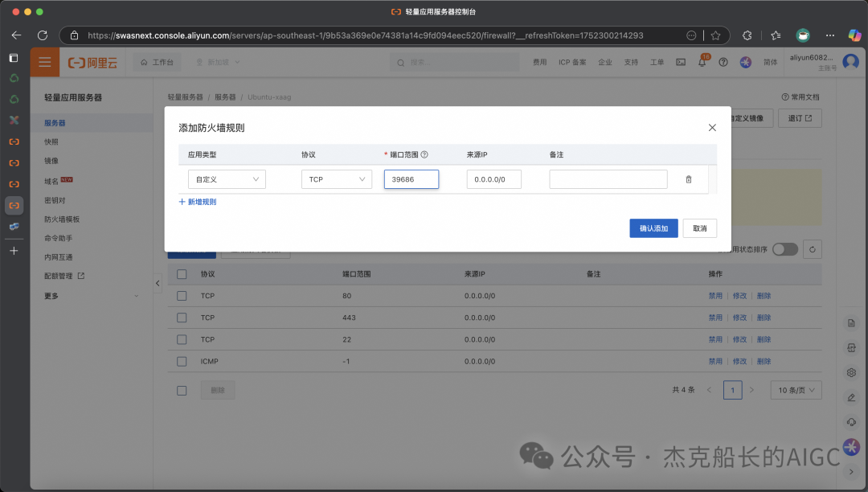Confirm with the 确认添加 button
This screenshot has width=868, height=492.
[x=653, y=228]
